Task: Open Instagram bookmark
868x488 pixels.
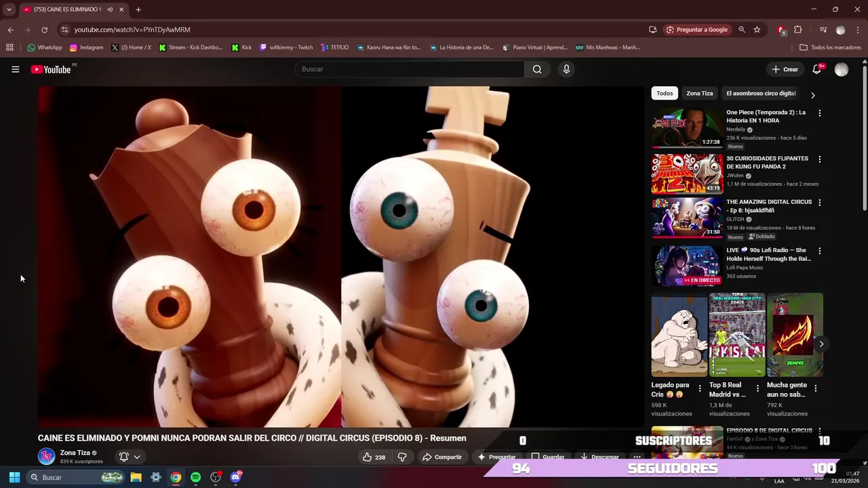Action: (x=86, y=47)
